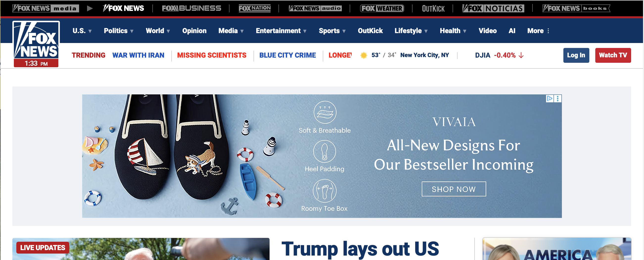Image resolution: width=644 pixels, height=260 pixels.
Task: Click SHOP NOW on the Vivaia ad
Action: coord(454,189)
